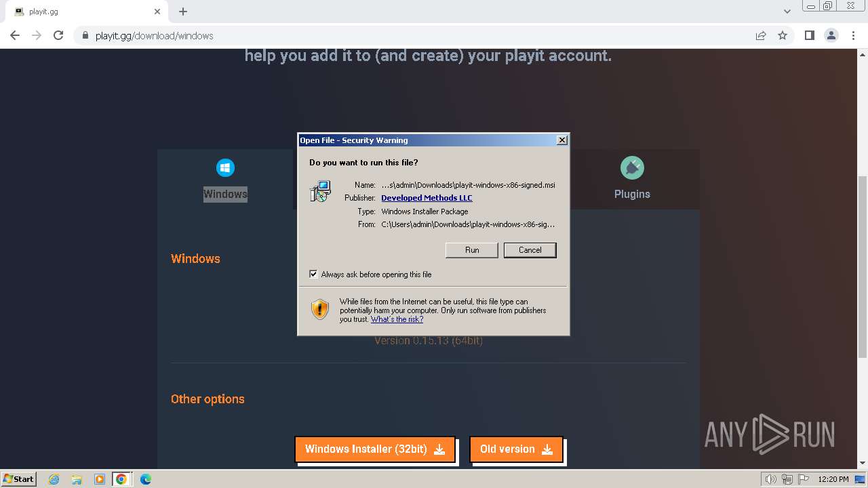Close the Security Warning dialog with X
Screen dimensions: 868x488
[561, 140]
